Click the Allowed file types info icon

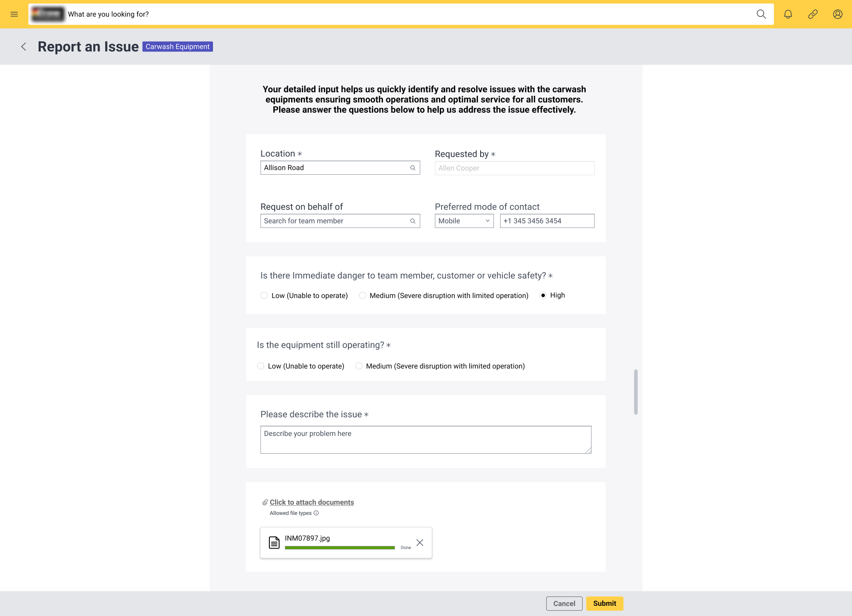point(316,513)
